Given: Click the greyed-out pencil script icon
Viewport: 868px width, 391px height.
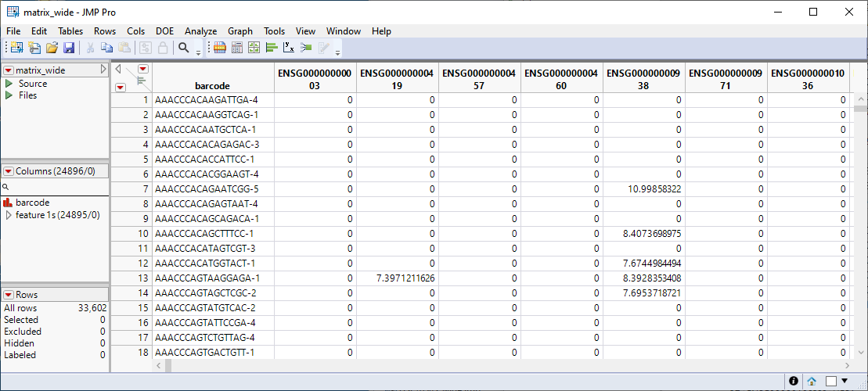Looking at the screenshot, I should (323, 48).
